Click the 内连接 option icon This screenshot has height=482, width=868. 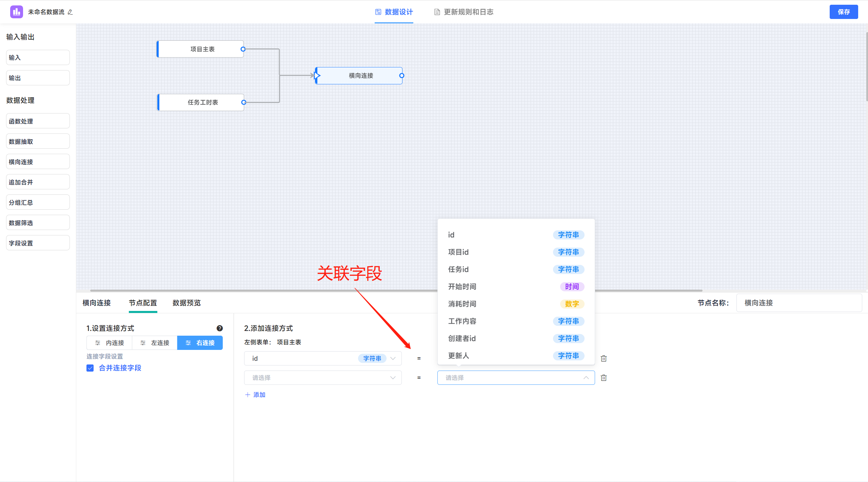98,343
